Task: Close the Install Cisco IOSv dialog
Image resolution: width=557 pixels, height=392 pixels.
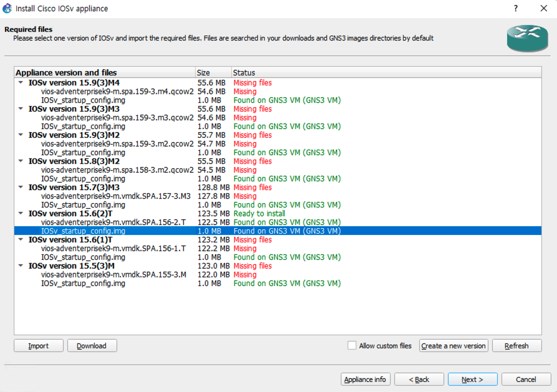Action: [x=543, y=9]
